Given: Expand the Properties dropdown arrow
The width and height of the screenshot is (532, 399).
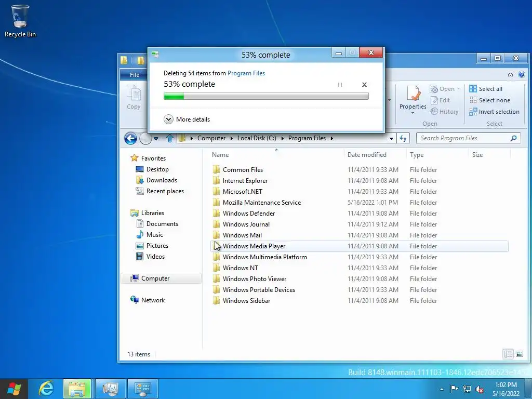Looking at the screenshot, I should (x=413, y=113).
